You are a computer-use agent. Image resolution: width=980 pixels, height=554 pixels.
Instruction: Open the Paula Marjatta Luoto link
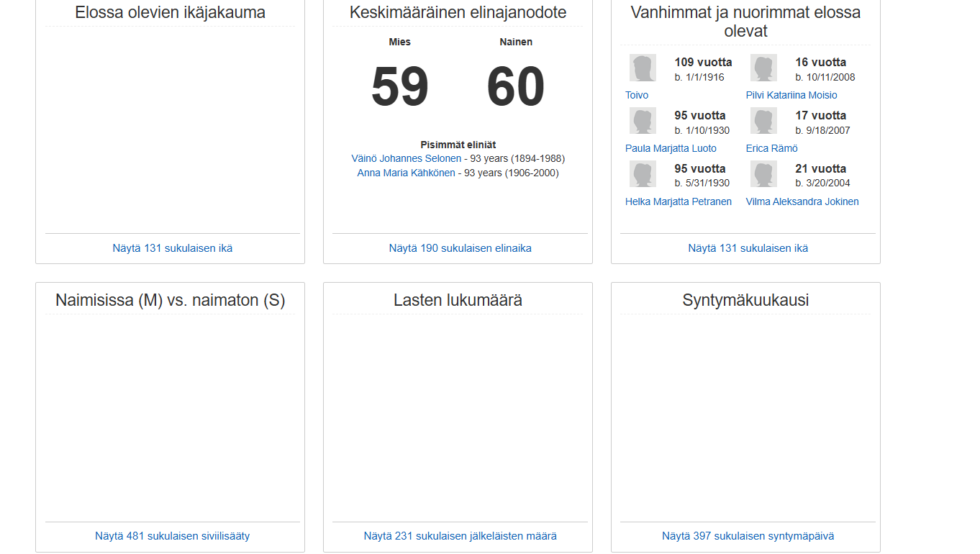[671, 148]
